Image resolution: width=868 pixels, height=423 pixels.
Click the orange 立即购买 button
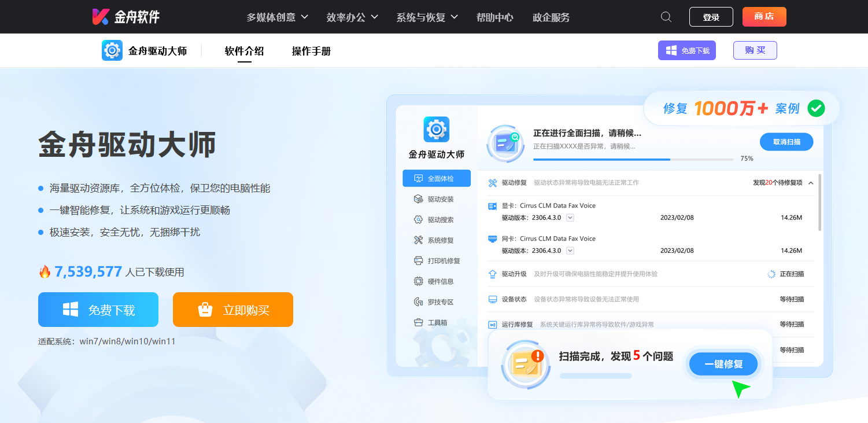tap(233, 310)
